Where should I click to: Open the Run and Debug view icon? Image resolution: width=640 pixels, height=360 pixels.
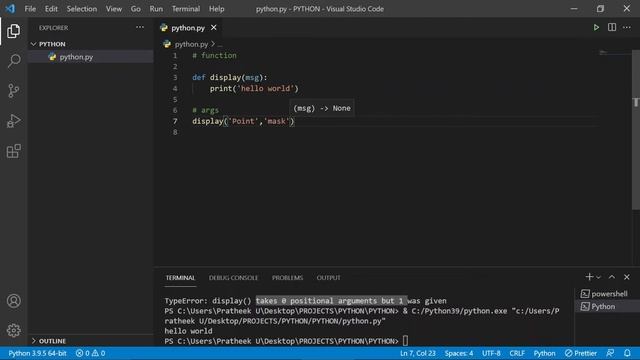click(x=13, y=121)
